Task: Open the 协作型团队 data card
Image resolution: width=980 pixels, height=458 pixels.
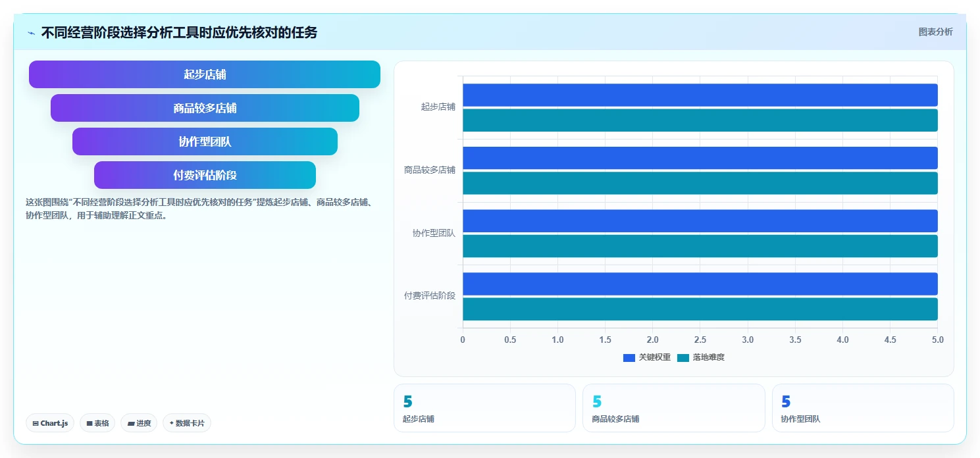Action: point(863,408)
